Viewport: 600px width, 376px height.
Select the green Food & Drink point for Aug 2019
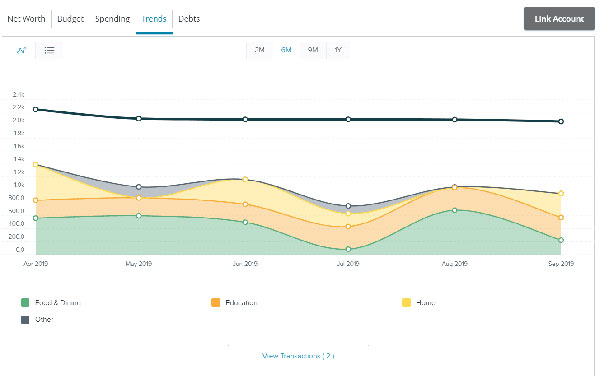tap(455, 210)
